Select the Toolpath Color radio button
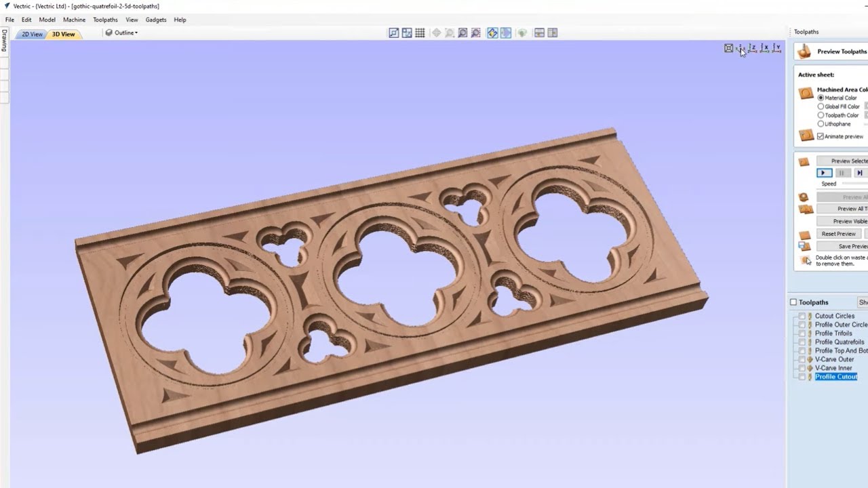 (821, 115)
